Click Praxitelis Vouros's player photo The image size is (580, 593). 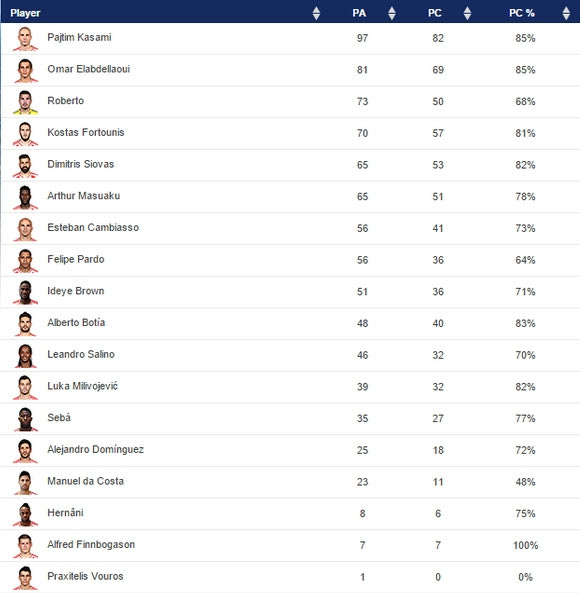pos(25,577)
